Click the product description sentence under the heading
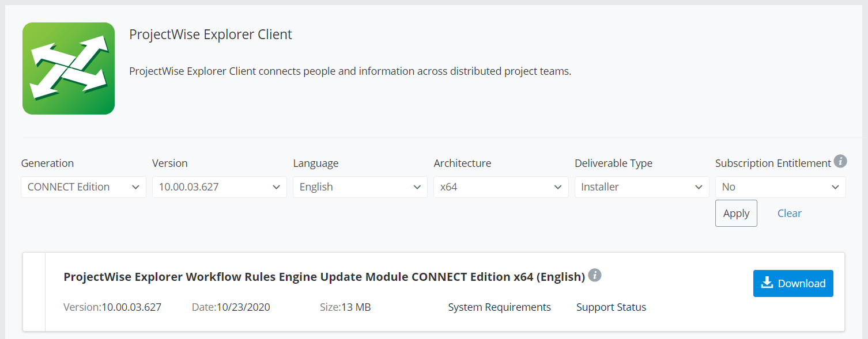Image resolution: width=868 pixels, height=339 pixels. click(x=350, y=72)
